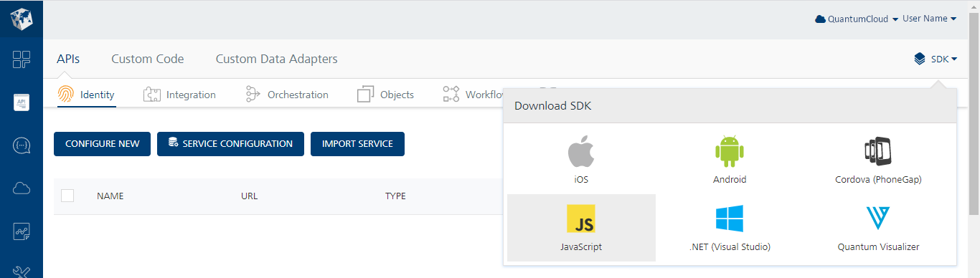Click the Objects stacked squares icon
Image resolution: width=980 pixels, height=278 pixels.
(x=366, y=94)
